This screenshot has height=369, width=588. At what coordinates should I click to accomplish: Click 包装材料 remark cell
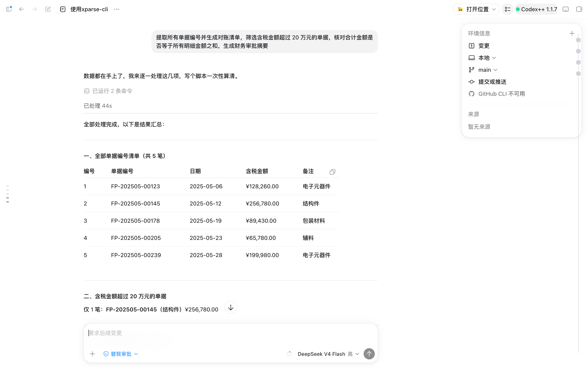point(314,221)
